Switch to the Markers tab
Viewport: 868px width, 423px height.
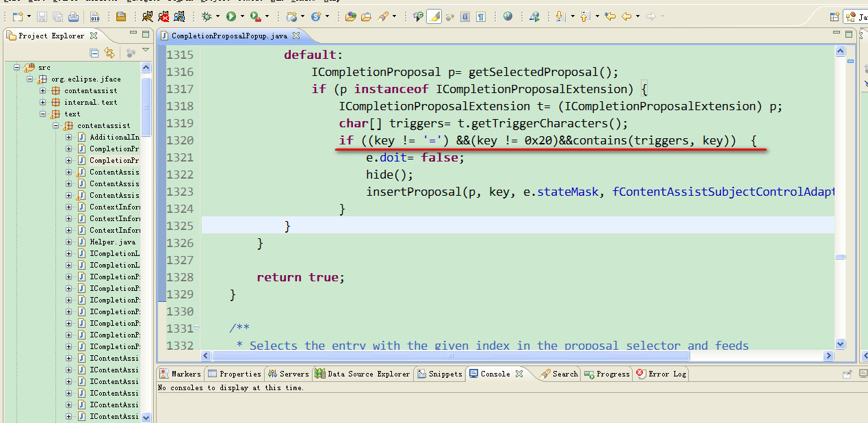[181, 374]
